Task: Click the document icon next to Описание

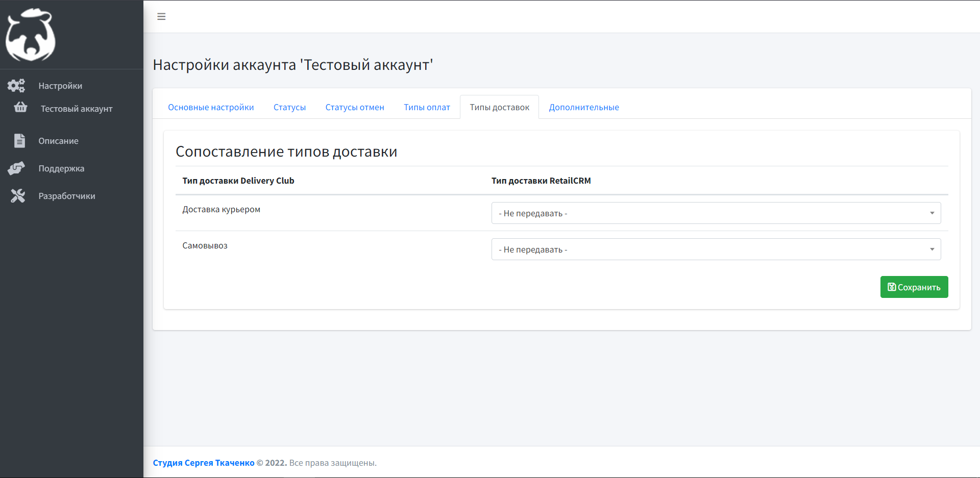Action: (19, 140)
